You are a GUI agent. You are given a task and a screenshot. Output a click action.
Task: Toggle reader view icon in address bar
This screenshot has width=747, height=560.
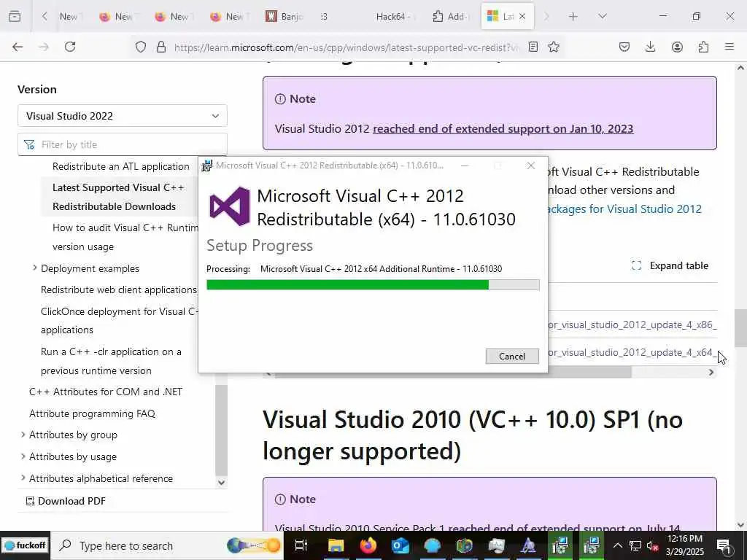tap(533, 47)
